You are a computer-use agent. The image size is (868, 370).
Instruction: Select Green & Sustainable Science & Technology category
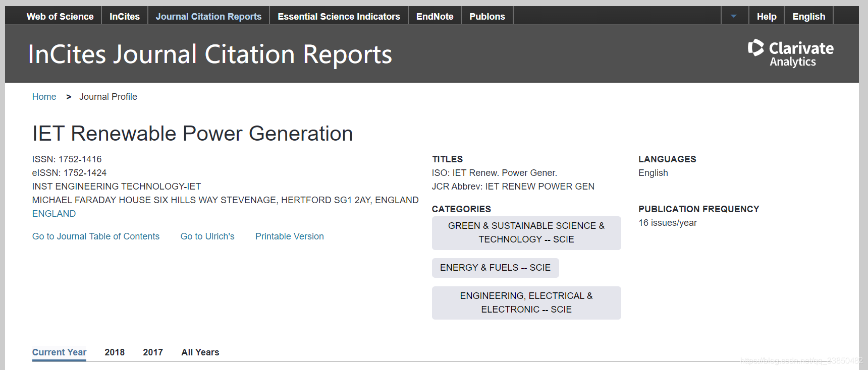[526, 233]
